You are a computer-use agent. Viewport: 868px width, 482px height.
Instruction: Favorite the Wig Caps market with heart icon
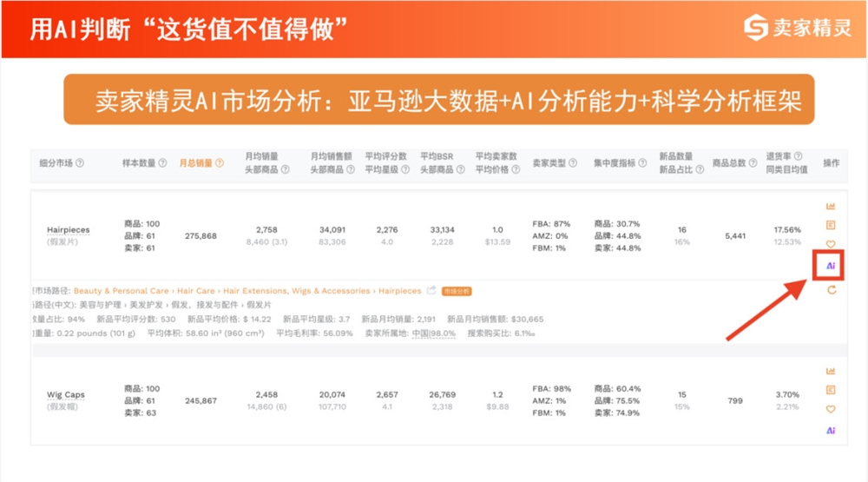point(831,409)
